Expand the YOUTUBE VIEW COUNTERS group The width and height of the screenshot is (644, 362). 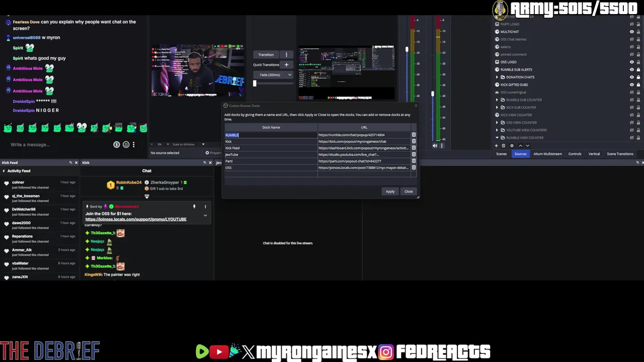tap(497, 130)
